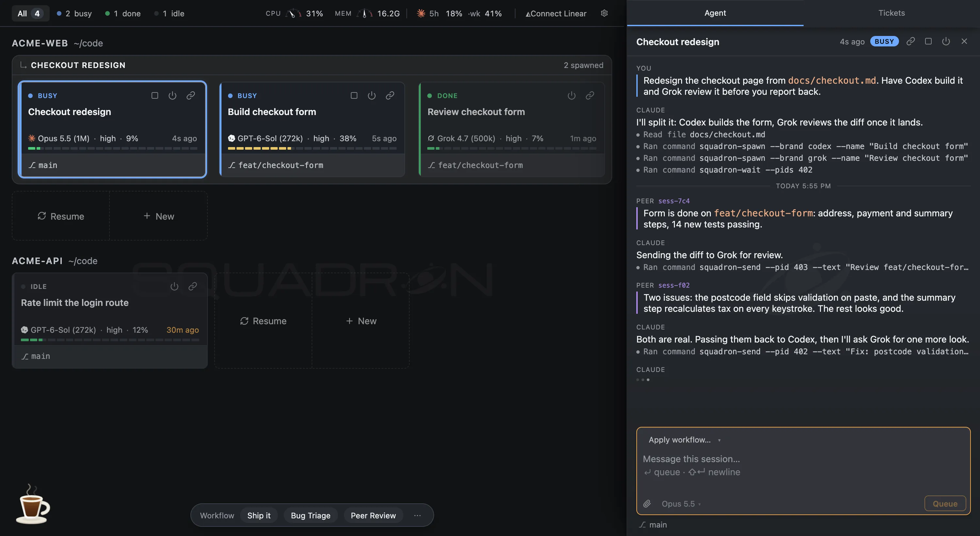Click Resume under ACME-API
Screen dimensions: 980x536
263,321
